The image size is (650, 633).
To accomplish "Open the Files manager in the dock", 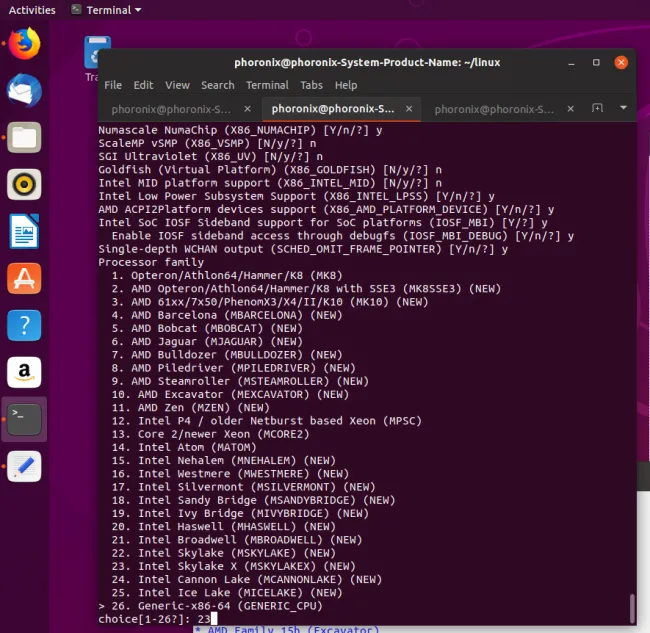I will (24, 137).
